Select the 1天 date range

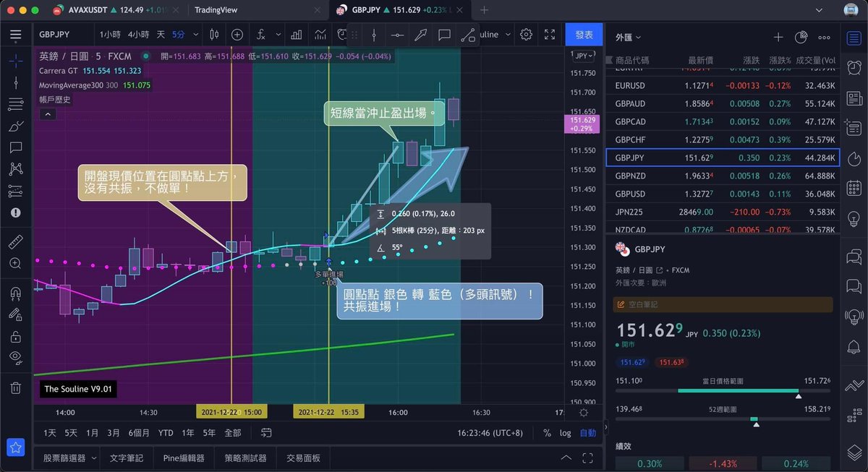point(50,432)
